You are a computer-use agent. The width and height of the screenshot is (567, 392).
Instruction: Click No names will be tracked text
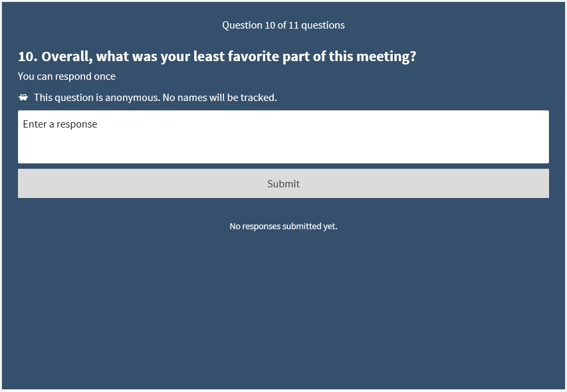pos(219,98)
